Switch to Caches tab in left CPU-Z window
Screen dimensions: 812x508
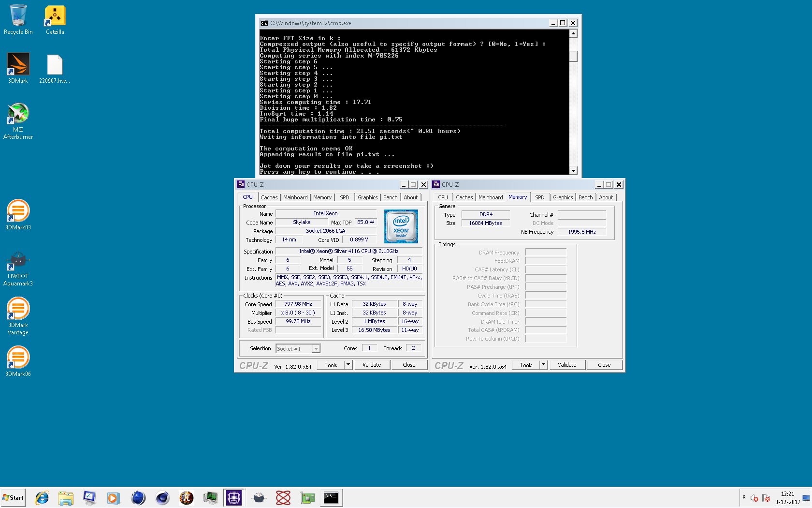pos(269,197)
